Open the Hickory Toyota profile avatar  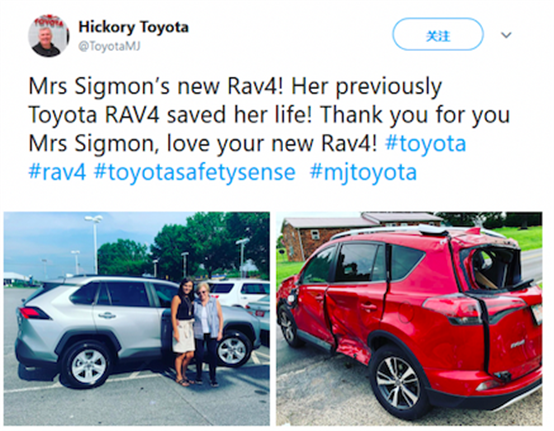tap(49, 36)
